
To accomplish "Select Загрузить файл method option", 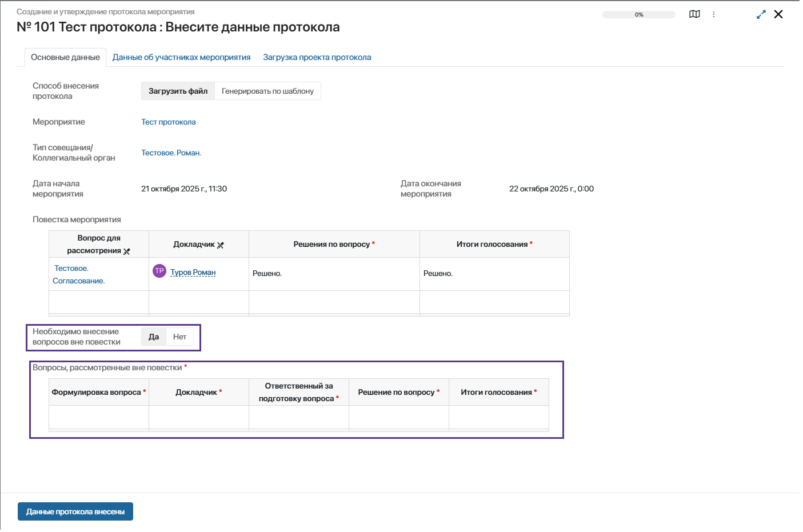I will point(178,91).
